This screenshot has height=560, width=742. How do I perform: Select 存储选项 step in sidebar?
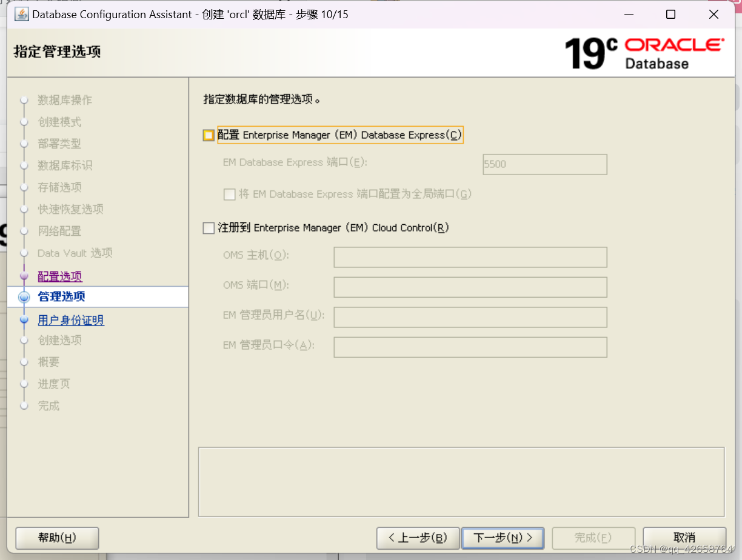coord(59,187)
